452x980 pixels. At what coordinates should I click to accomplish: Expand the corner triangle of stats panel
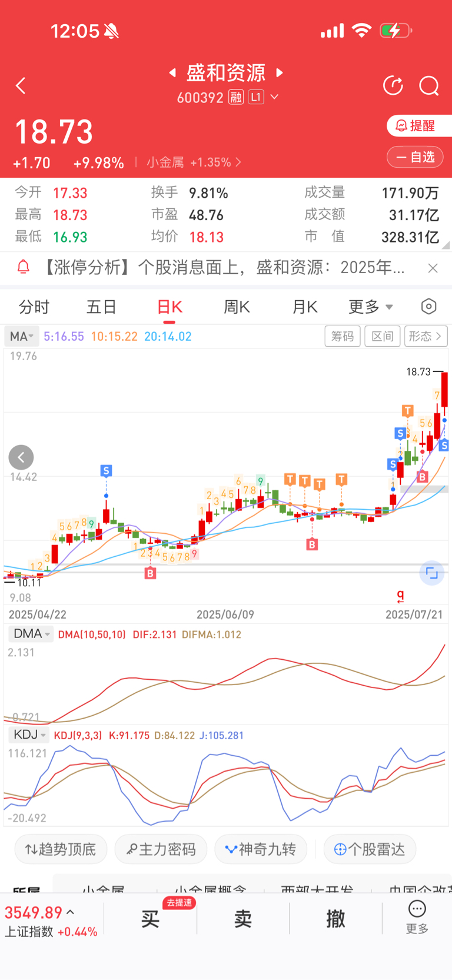[x=446, y=245]
